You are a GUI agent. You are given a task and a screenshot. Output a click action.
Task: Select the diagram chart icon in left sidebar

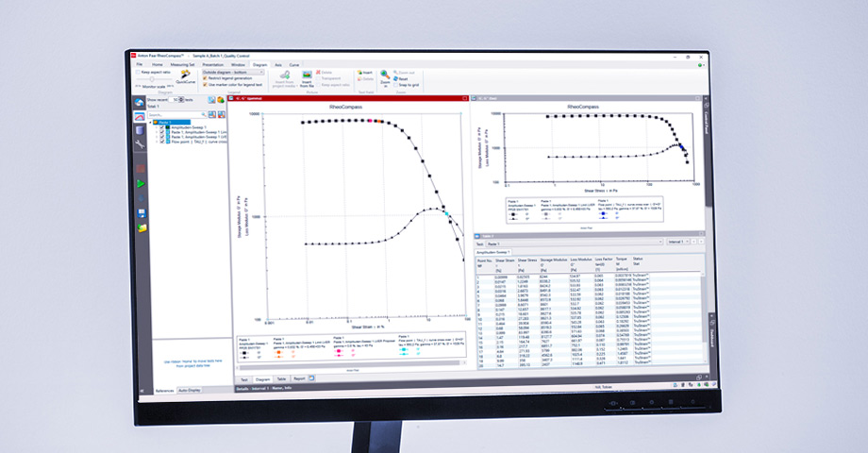pos(141,117)
